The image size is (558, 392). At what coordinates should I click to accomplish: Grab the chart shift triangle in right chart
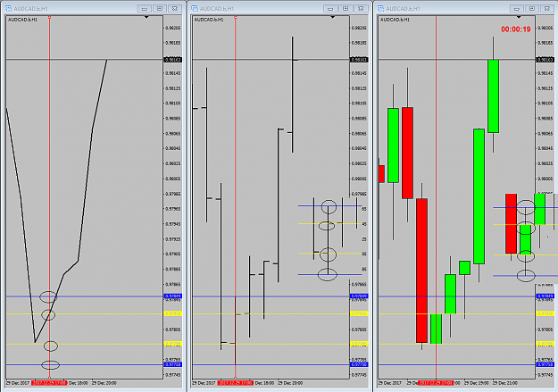(519, 17)
